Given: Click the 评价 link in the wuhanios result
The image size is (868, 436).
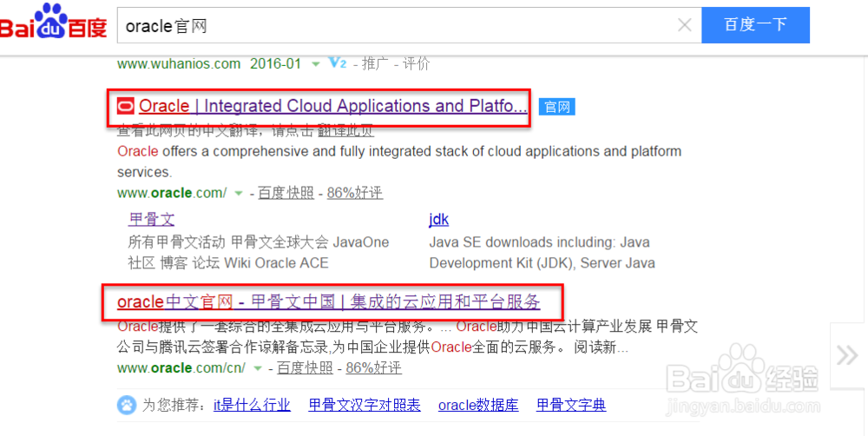Looking at the screenshot, I should (x=417, y=63).
